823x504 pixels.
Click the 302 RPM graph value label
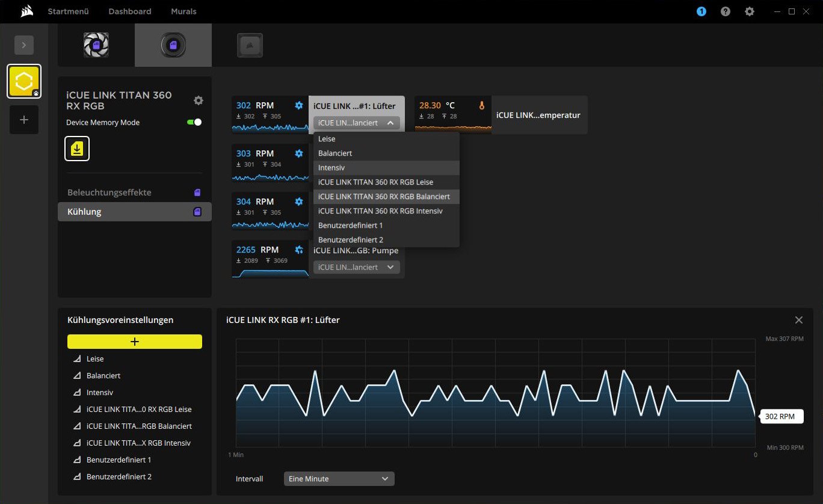click(782, 416)
